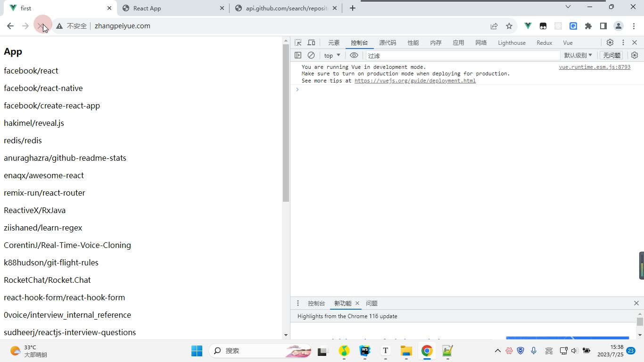Focus the 过滤 console filter field
644x362 pixels.
(462, 55)
